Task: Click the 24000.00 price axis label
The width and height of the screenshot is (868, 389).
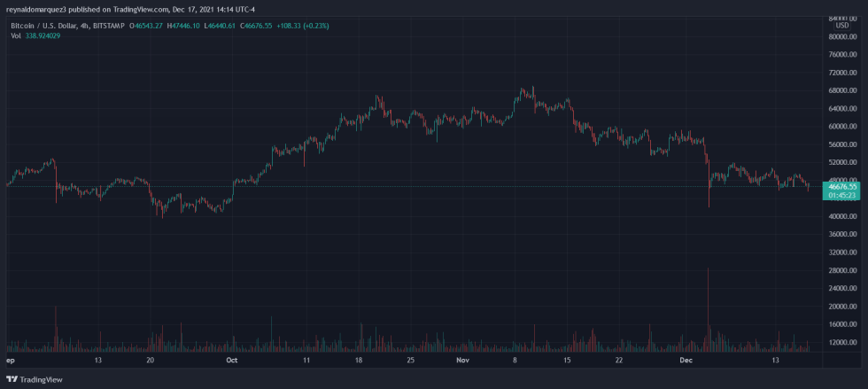Action: pos(842,288)
